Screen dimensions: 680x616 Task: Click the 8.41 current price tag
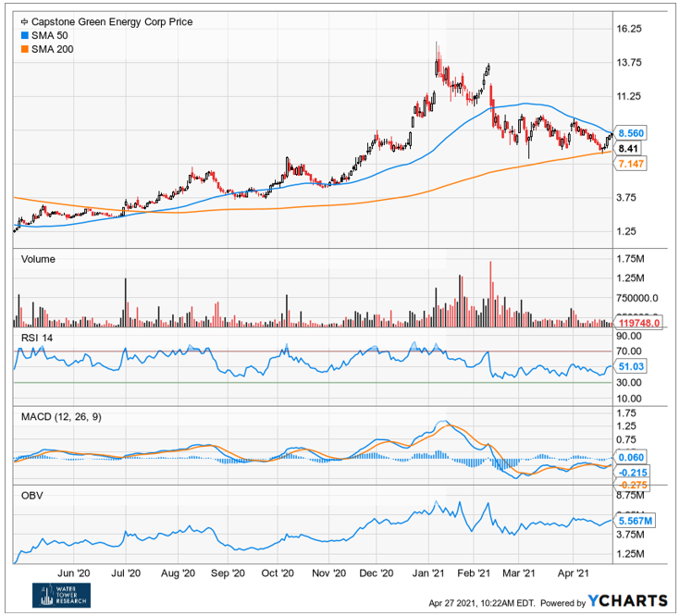628,149
